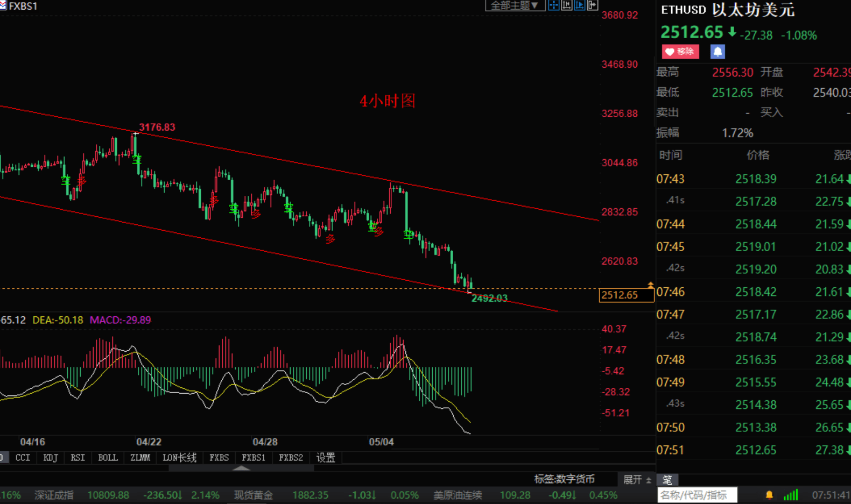The width and height of the screenshot is (851, 504).
Task: Select the RSI indicator tab
Action: (78, 458)
